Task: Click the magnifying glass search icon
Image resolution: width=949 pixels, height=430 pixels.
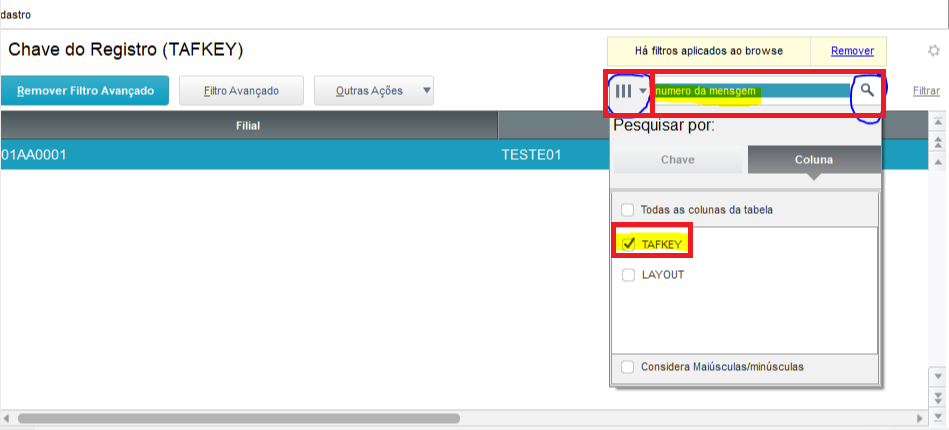Action: pyautogui.click(x=867, y=91)
